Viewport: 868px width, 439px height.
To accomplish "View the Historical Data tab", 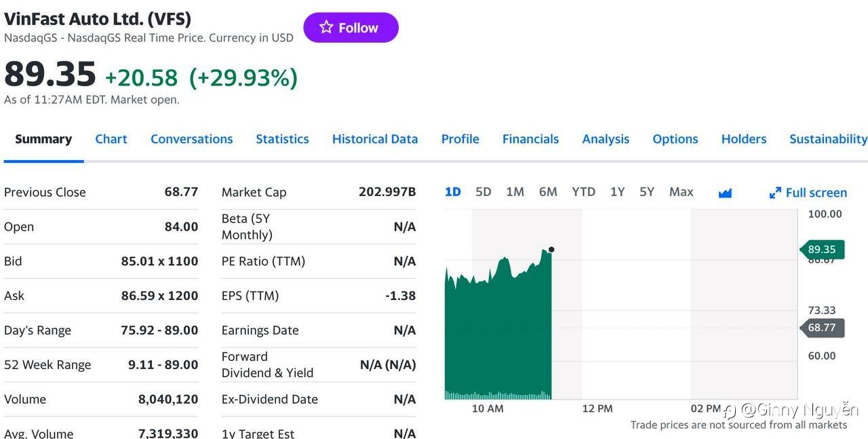I will 375,139.
